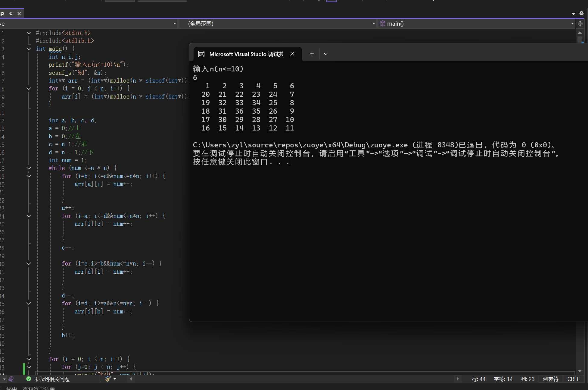Collapse the while loop fold arrow
Image resolution: width=588 pixels, height=390 pixels.
click(29, 168)
